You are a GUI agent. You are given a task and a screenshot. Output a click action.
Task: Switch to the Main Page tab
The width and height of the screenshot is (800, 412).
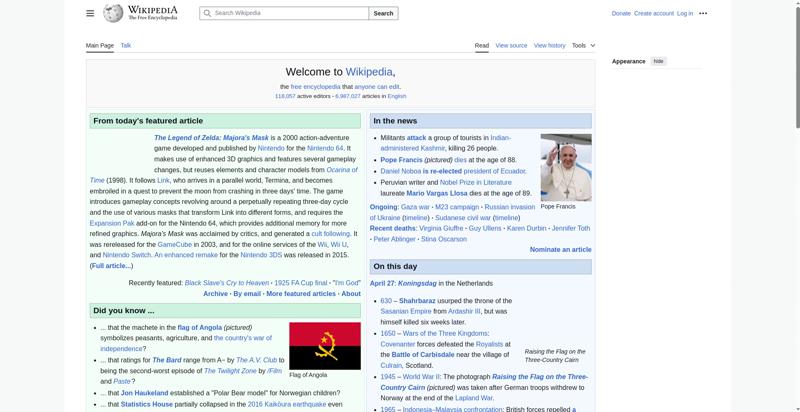click(x=99, y=45)
